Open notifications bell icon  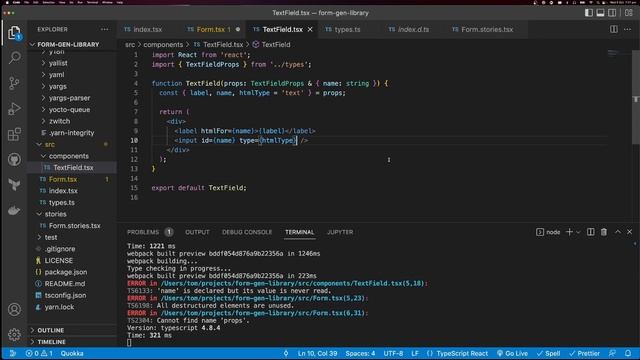pos(628,353)
